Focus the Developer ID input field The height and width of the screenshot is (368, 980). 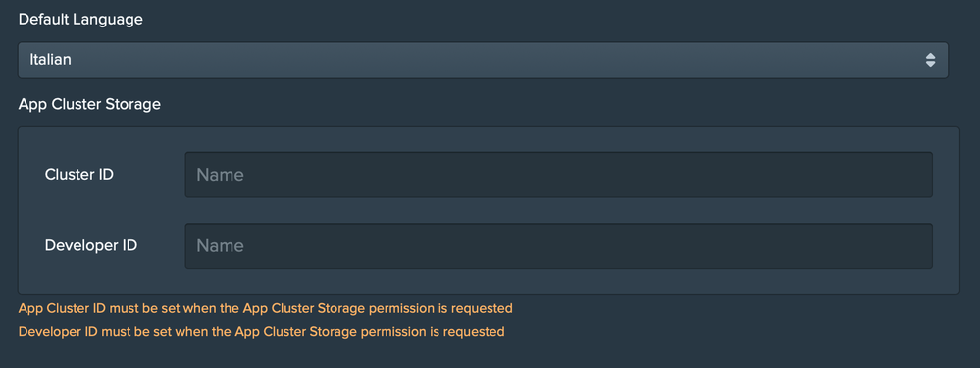[x=559, y=246]
